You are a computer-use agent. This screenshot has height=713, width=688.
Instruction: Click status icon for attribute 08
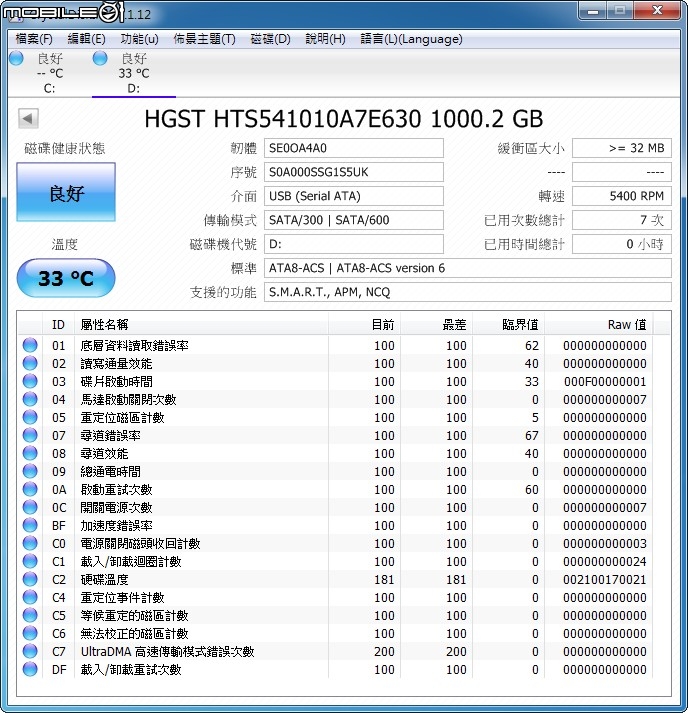(x=30, y=453)
